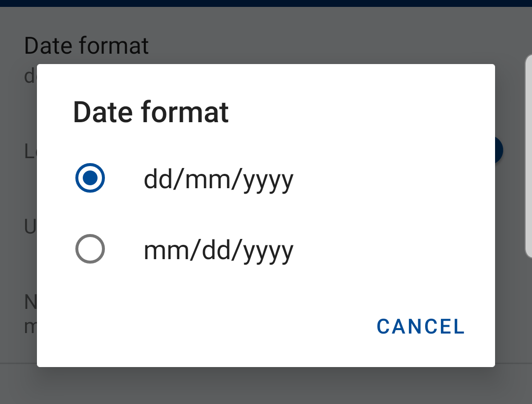Click the dimmed Date format setting heading
The image size is (532, 404).
[x=87, y=46]
